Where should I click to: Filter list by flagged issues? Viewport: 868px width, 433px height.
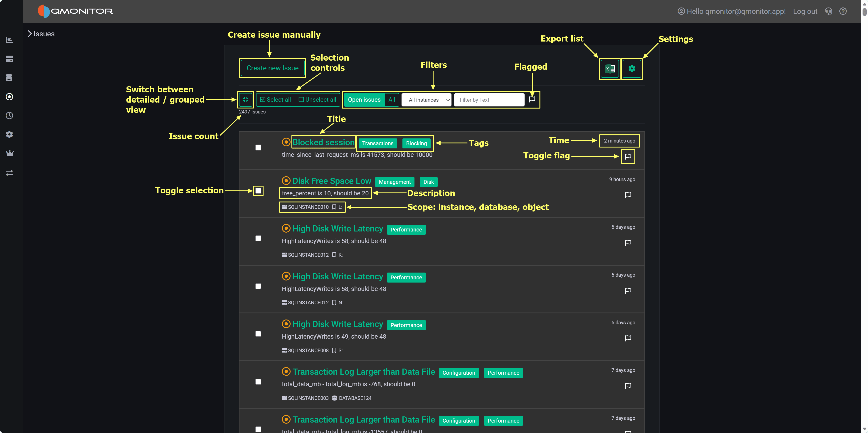[x=532, y=99]
